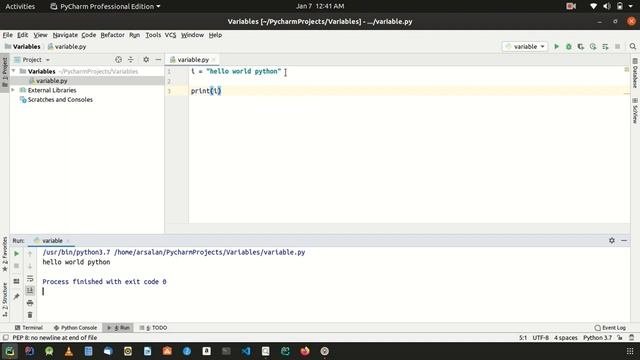Open the Tools menu

tap(153, 35)
